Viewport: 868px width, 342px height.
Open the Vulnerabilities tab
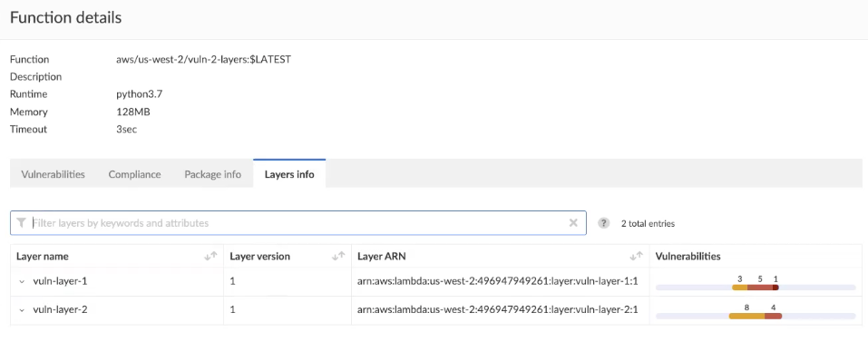coord(54,174)
